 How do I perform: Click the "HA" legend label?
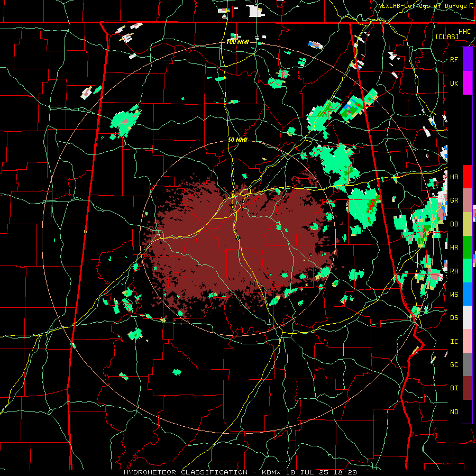coord(454,177)
